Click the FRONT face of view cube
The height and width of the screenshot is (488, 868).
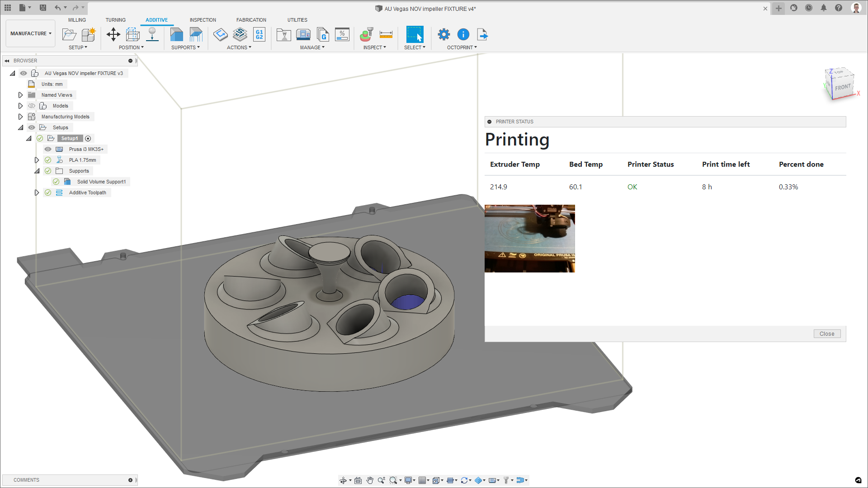pyautogui.click(x=842, y=87)
